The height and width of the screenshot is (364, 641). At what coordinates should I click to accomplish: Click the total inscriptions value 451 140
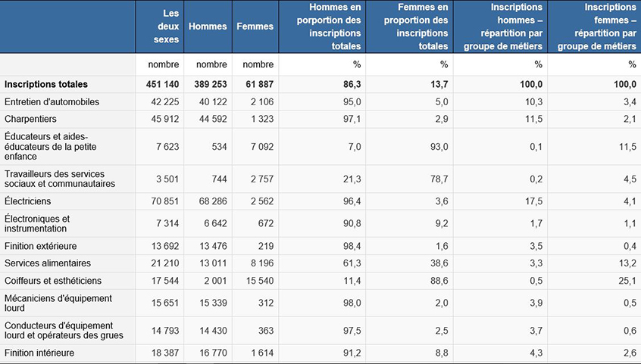162,84
